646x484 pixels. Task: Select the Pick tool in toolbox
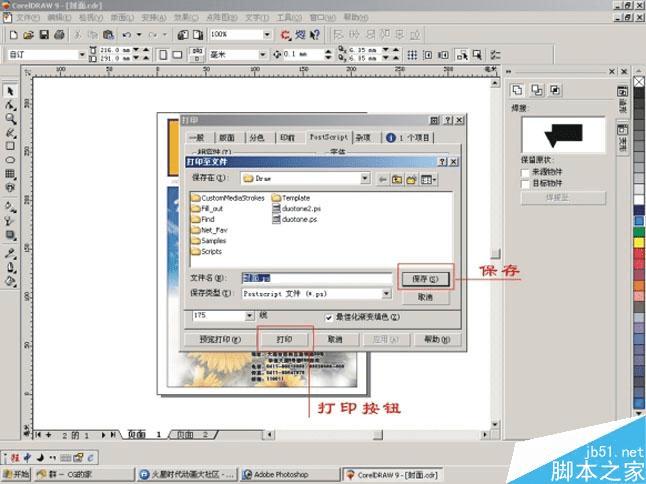[x=10, y=91]
